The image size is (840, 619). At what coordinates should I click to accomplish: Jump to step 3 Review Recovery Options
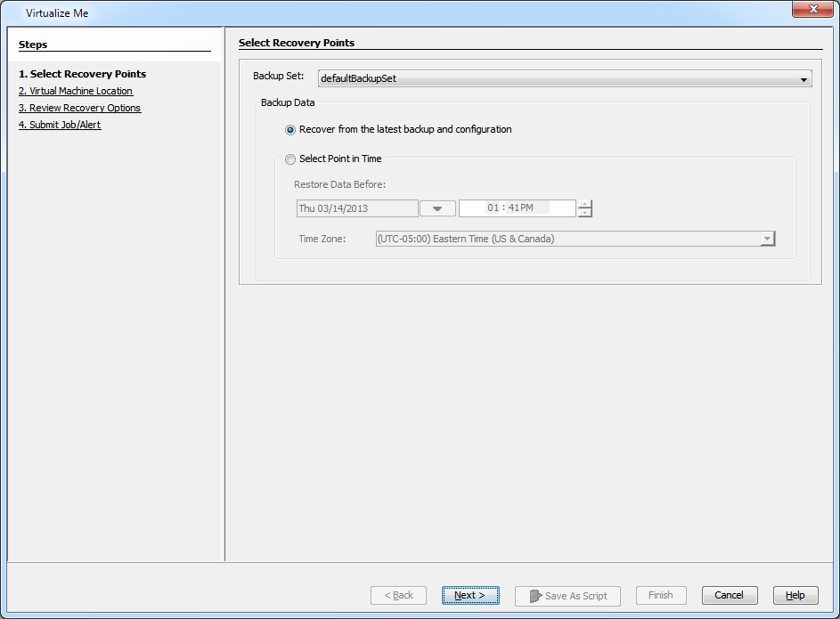[79, 108]
